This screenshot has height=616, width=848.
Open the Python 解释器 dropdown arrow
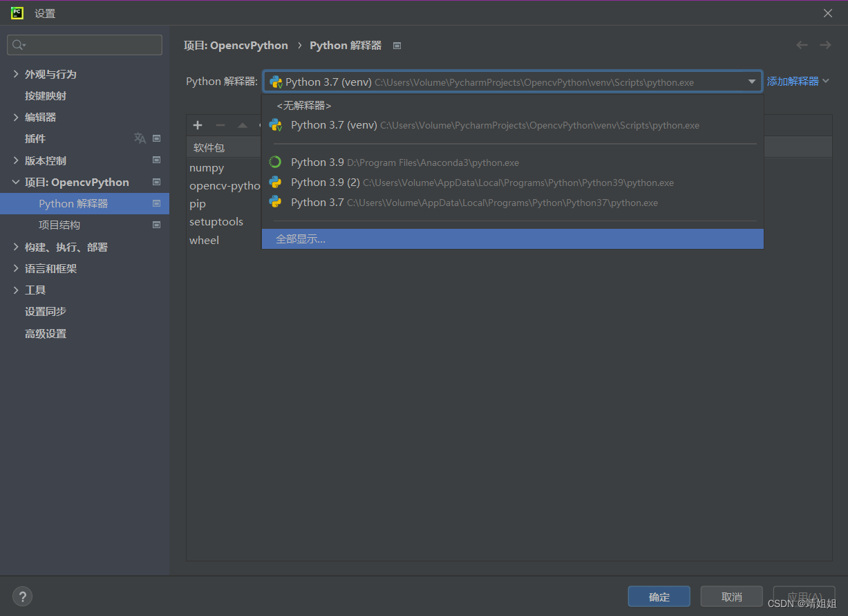752,81
